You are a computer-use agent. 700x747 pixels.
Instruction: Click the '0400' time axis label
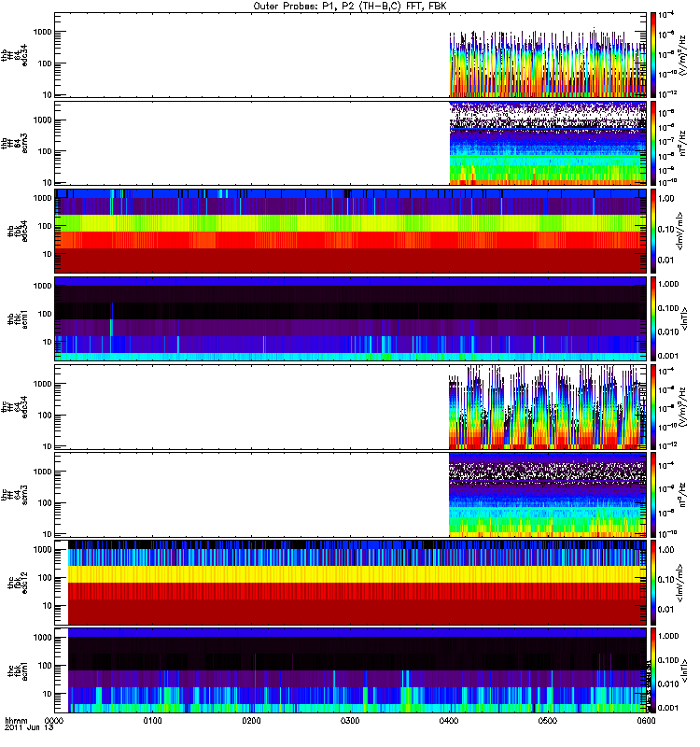click(x=449, y=721)
